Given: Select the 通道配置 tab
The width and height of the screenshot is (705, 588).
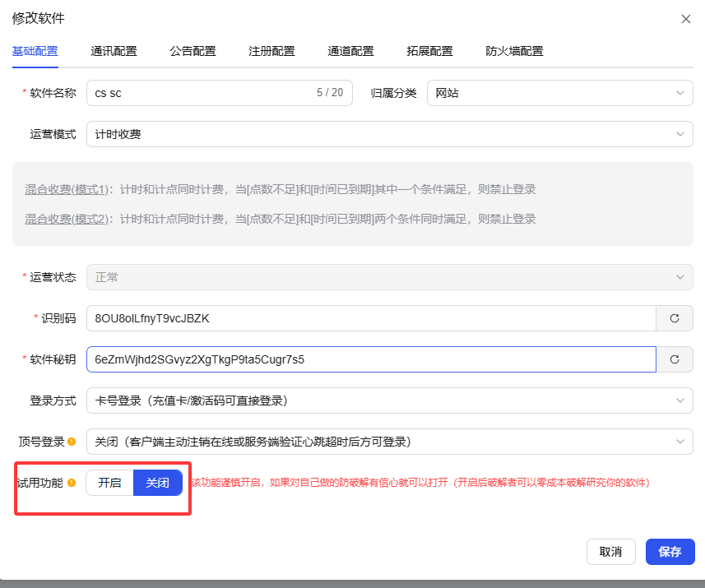Looking at the screenshot, I should [350, 51].
